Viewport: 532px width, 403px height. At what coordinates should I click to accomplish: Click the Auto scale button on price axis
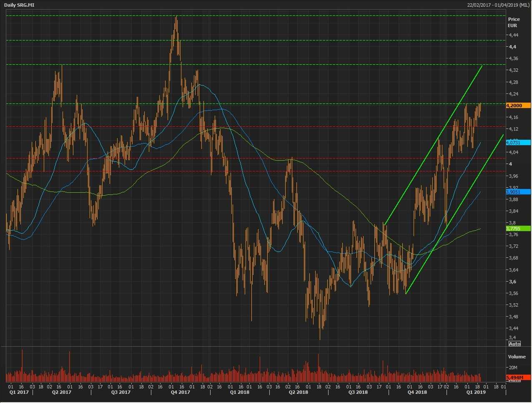(x=514, y=343)
